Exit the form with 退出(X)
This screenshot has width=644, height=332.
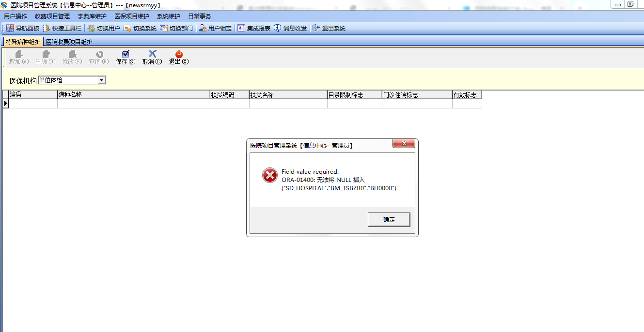click(x=178, y=58)
